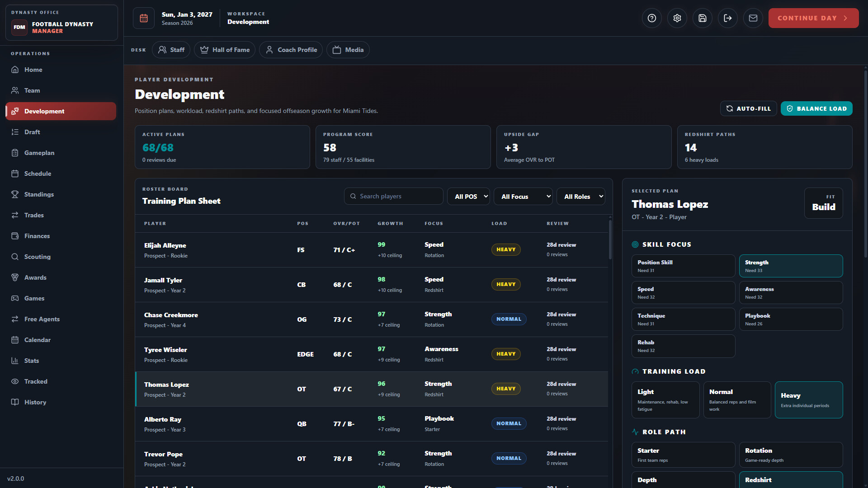Open the Tracked eye item
The width and height of the screenshot is (868, 488).
[61, 381]
